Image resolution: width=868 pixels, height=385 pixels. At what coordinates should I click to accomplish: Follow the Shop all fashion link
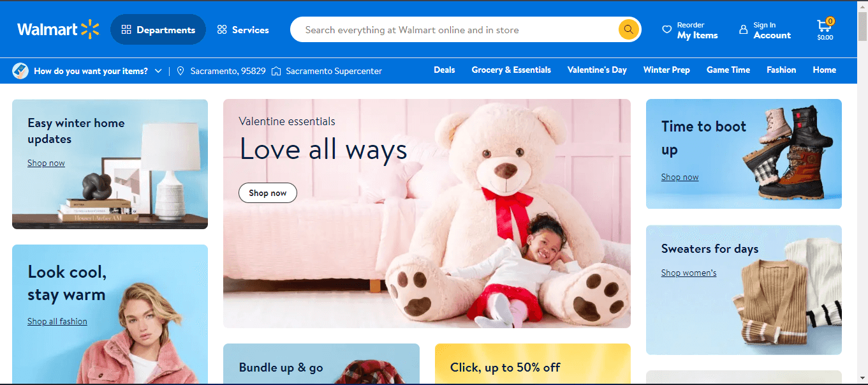(x=57, y=322)
